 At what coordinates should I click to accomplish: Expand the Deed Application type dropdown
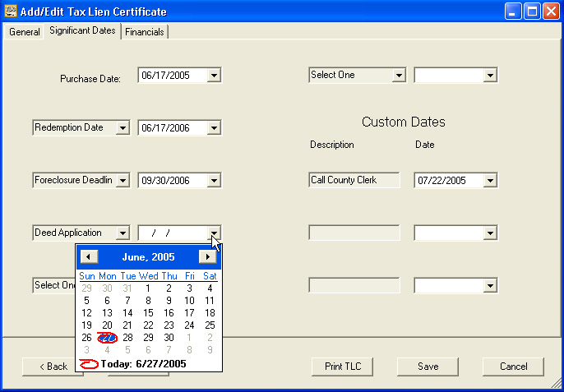123,233
